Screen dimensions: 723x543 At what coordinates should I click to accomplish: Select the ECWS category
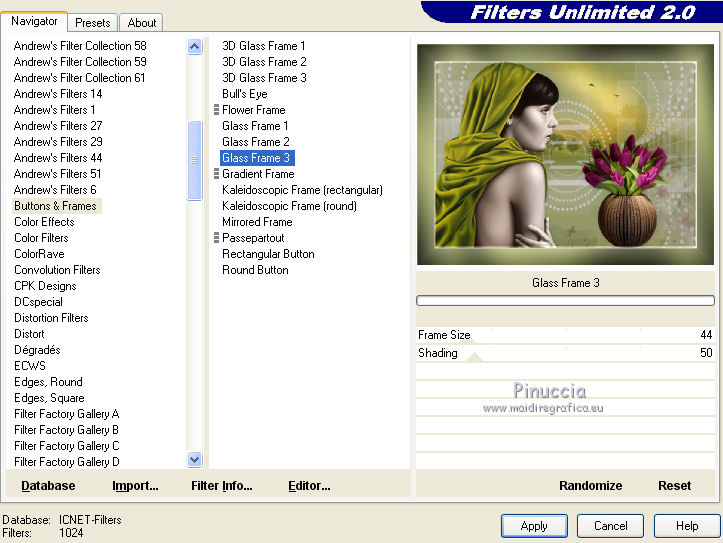(30, 366)
